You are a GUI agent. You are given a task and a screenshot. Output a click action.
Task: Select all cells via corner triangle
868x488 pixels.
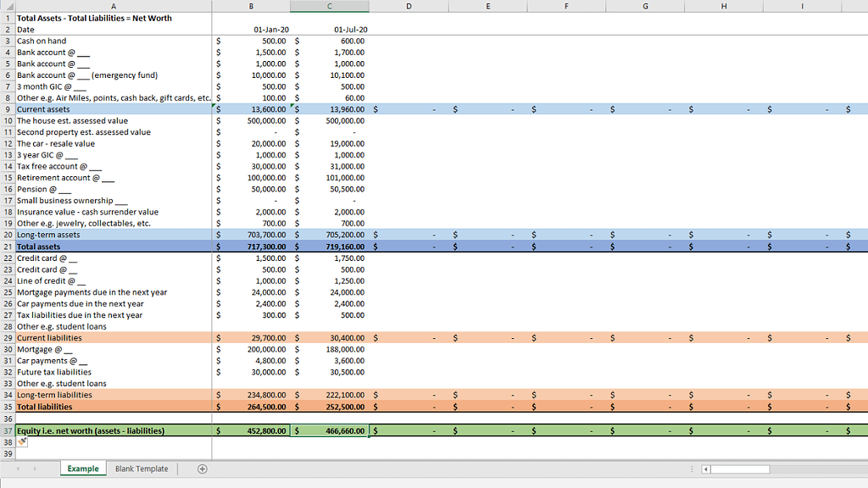pos(8,6)
